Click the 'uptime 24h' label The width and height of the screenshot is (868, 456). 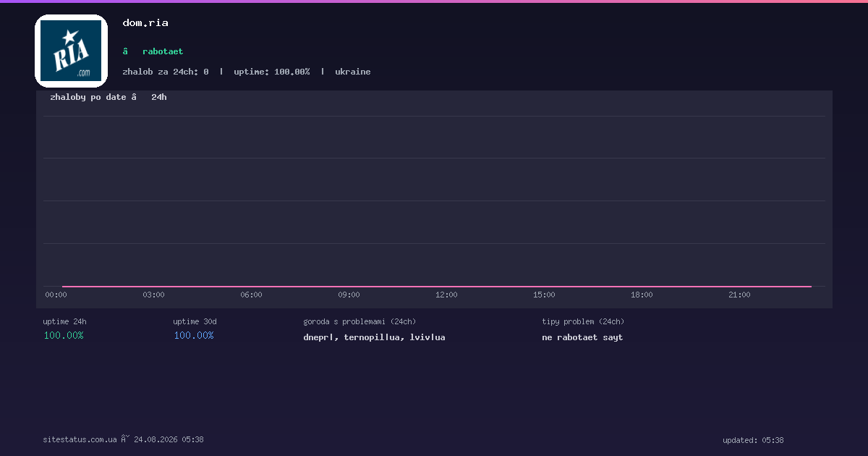[64, 321]
